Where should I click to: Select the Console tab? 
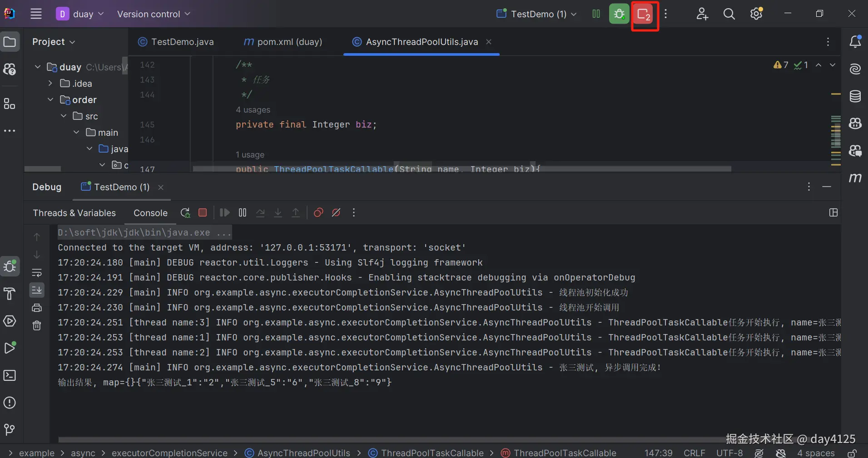tap(150, 213)
